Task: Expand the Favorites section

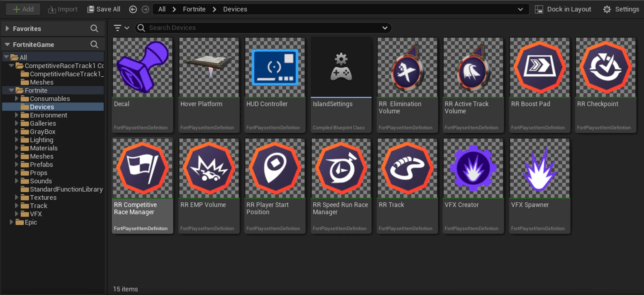Action: coord(7,28)
